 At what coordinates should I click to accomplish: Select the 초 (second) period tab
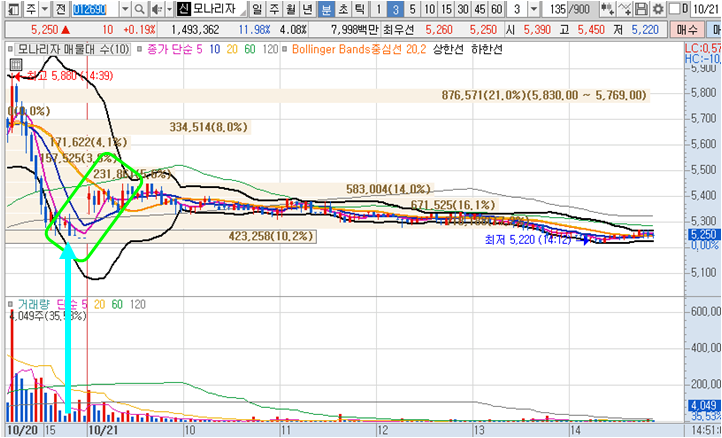(x=344, y=9)
